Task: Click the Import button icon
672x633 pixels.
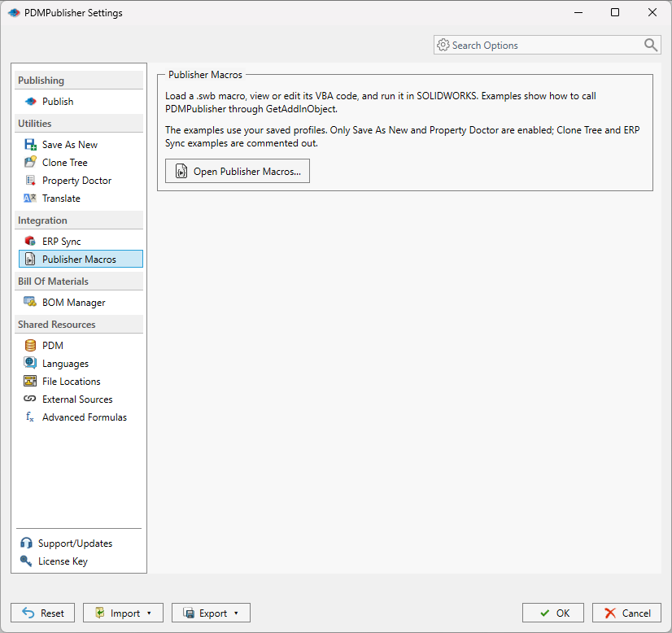Action: point(100,613)
